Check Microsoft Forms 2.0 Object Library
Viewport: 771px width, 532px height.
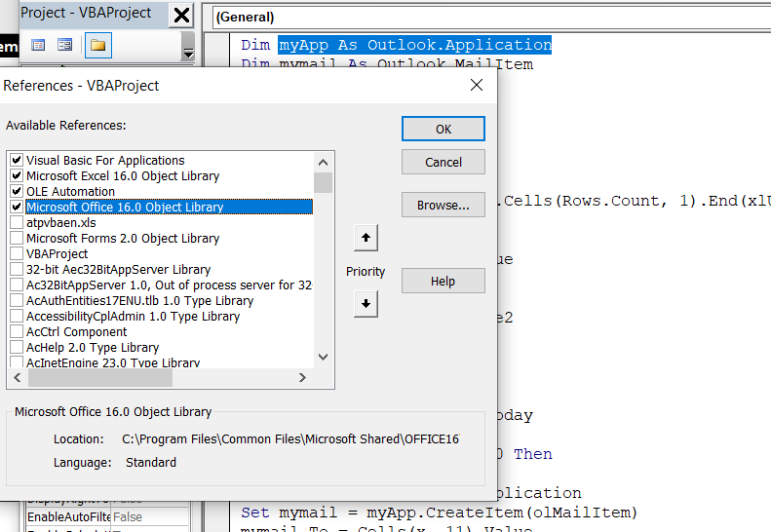pos(17,238)
